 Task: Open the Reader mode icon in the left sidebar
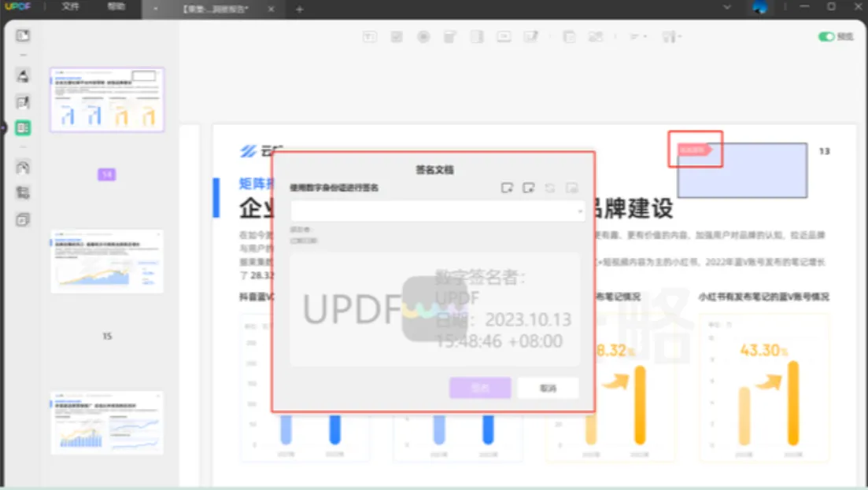point(23,36)
